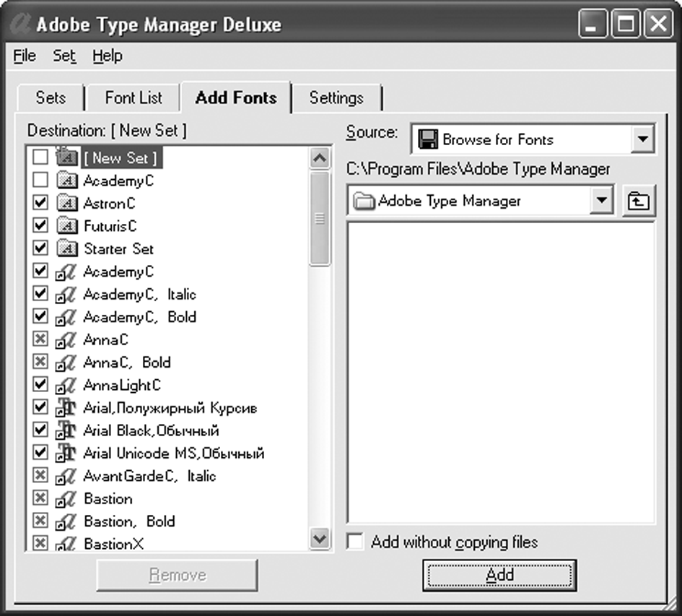Click the AvantGardeC Italic font icon
This screenshot has height=616, width=682.
(x=66, y=476)
